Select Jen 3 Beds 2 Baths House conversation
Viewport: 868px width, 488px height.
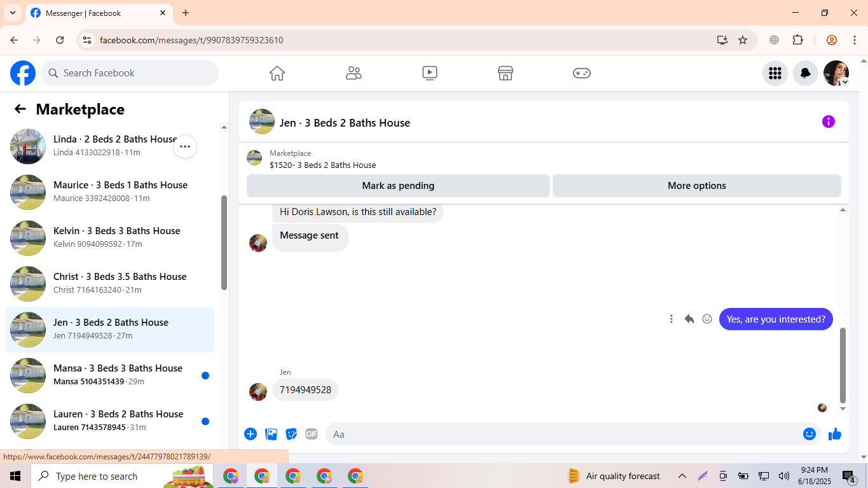109,330
